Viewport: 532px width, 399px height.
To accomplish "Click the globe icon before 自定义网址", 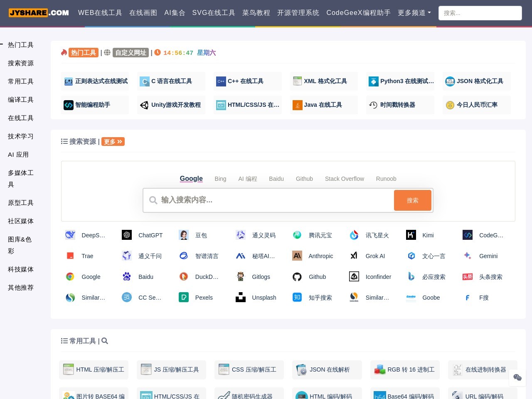I will coord(107,52).
